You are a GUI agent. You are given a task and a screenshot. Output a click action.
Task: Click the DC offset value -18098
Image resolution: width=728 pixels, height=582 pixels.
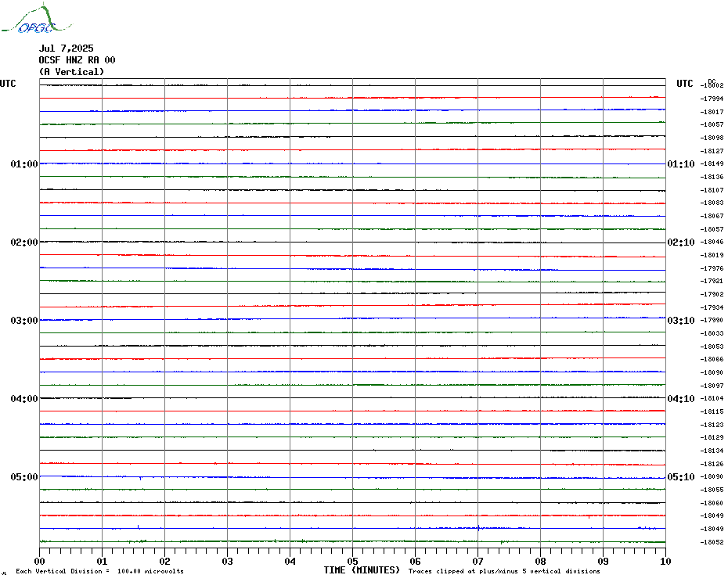pyautogui.click(x=712, y=138)
